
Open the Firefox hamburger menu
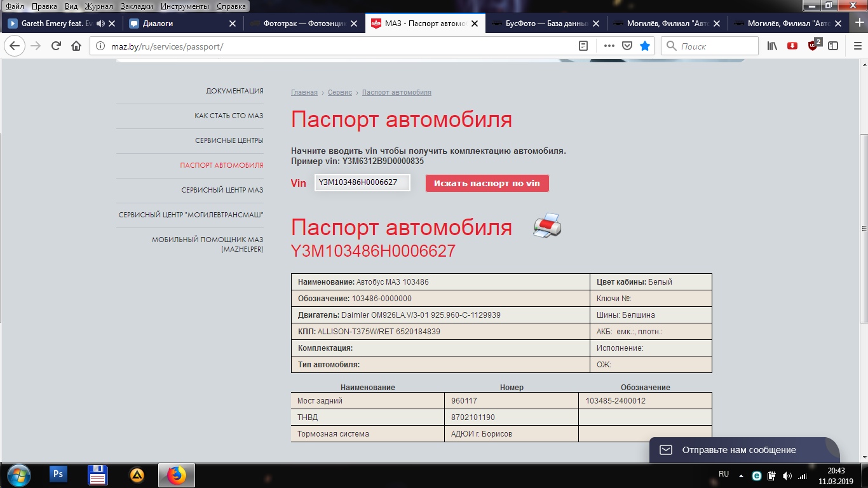coord(853,46)
